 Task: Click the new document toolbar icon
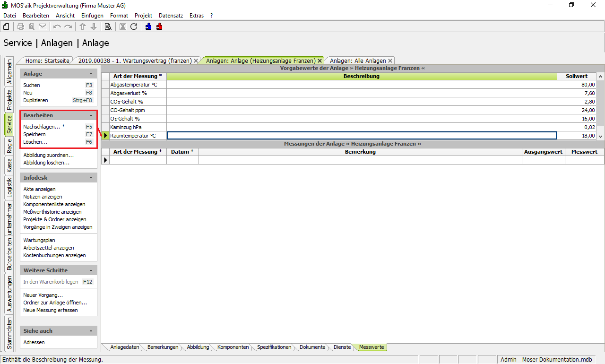(7, 26)
